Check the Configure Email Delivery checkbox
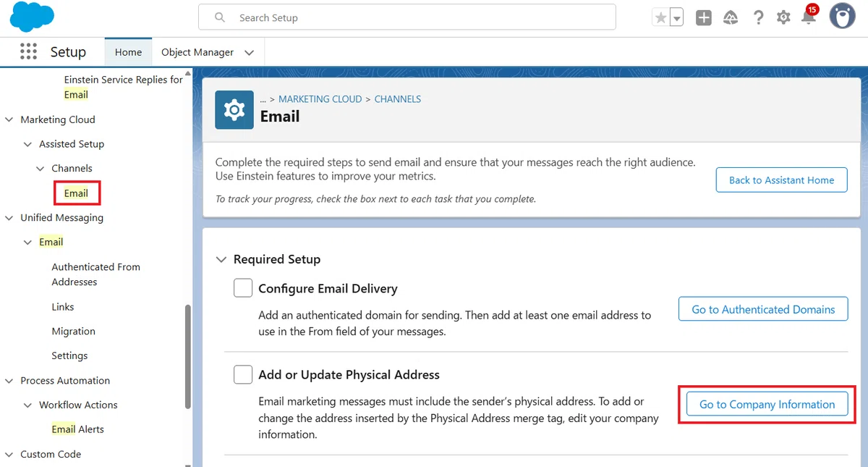Screen dimensions: 868x467 (x=243, y=288)
